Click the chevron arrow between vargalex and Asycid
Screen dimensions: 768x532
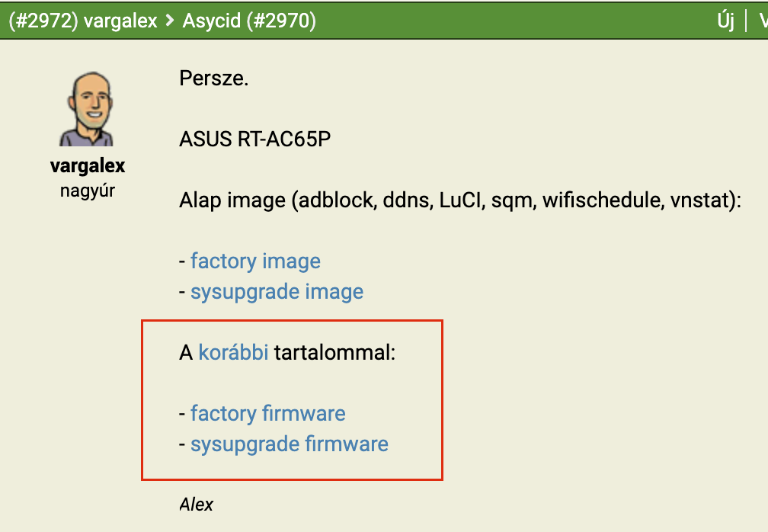pos(169,21)
